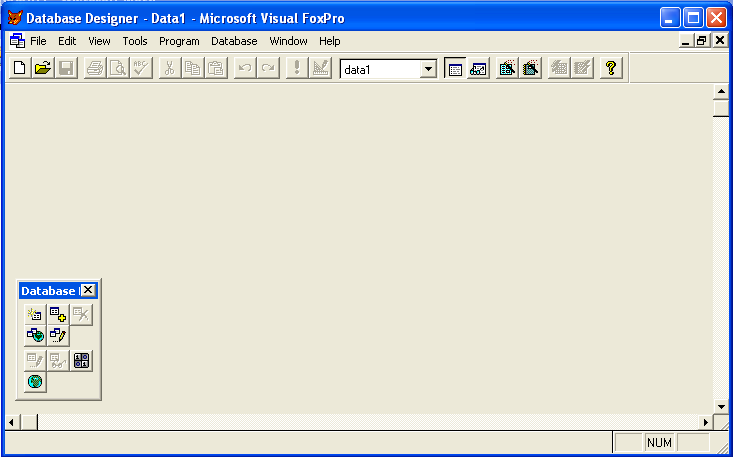Click the vertical scrollbar thumb

(x=721, y=108)
